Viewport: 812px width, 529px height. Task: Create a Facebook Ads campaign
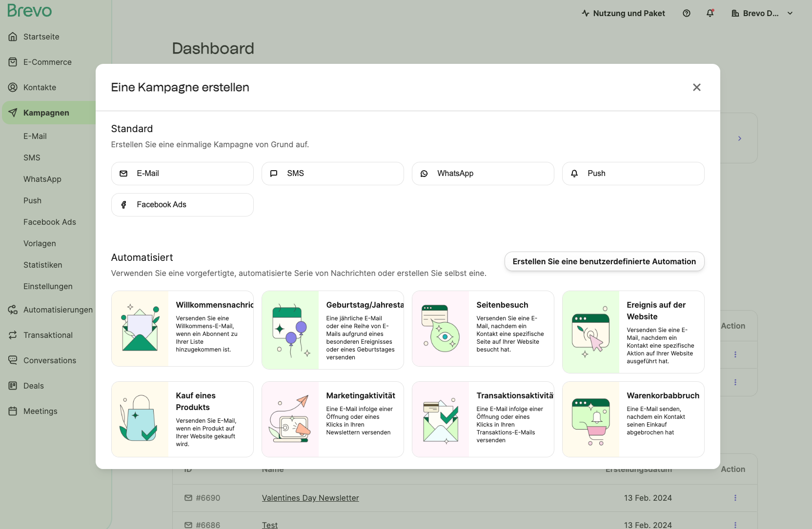click(x=183, y=205)
